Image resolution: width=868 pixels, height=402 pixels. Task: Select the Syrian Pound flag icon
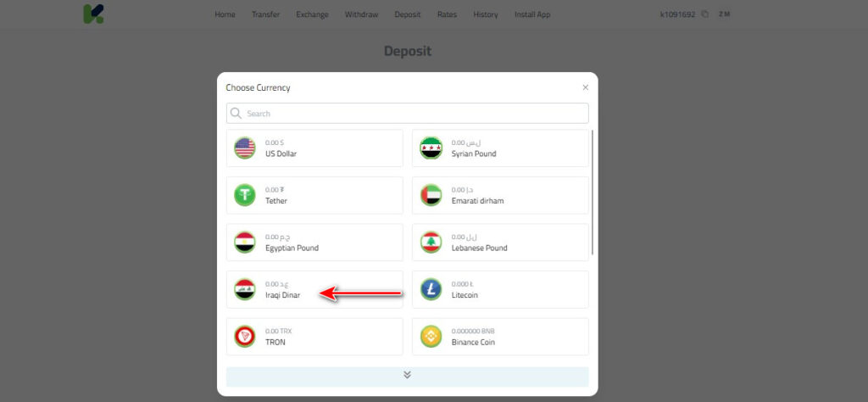pyautogui.click(x=431, y=148)
